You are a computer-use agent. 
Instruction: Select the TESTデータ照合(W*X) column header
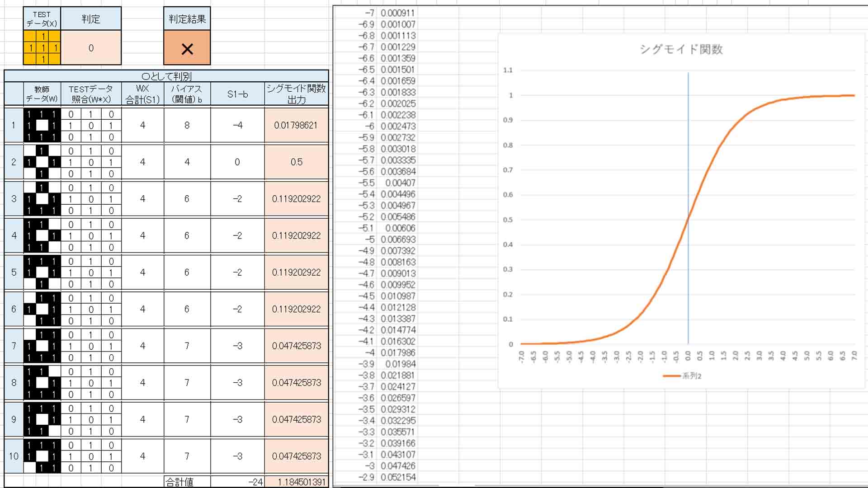pyautogui.click(x=91, y=94)
